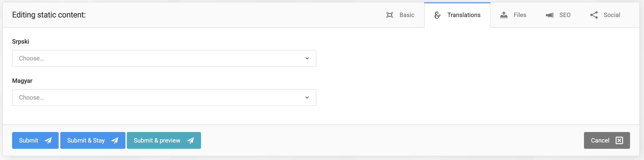Click the Basic tab frame icon
Viewport: 644px width, 160px height.
tap(389, 15)
